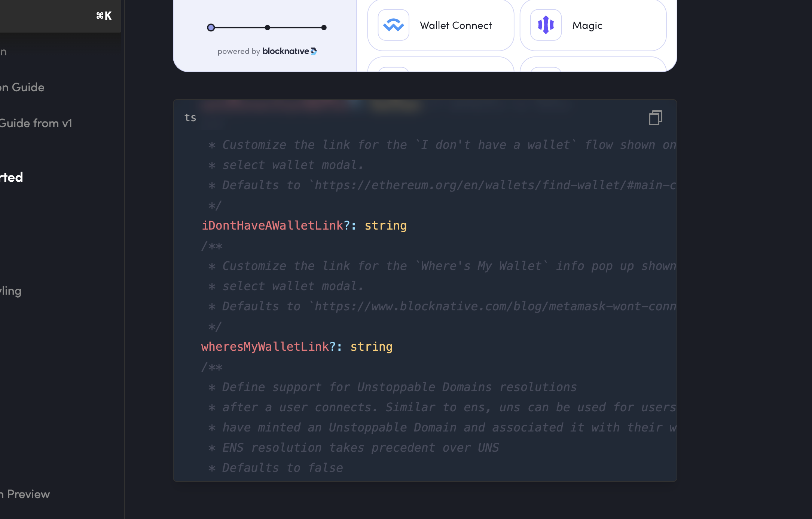
Task: Click the Wallet Connect logo icon
Action: click(393, 25)
